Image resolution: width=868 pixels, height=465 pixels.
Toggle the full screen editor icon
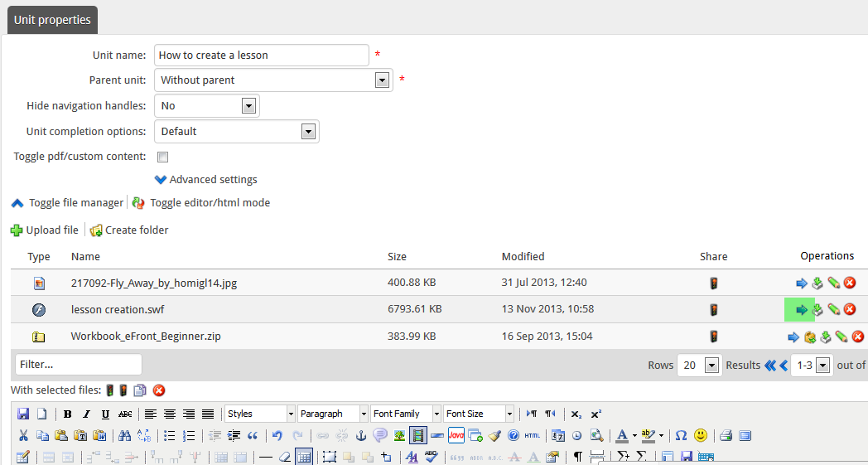pos(745,436)
